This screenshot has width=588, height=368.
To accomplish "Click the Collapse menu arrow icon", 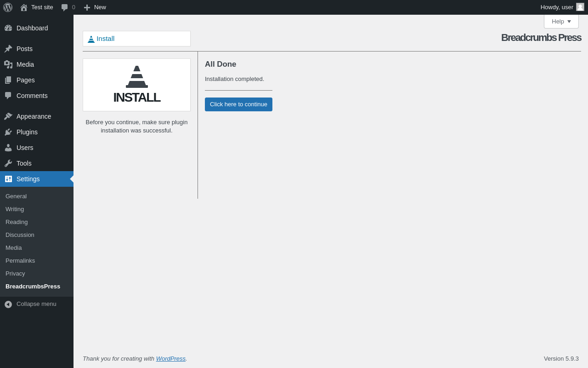I will [x=8, y=305].
